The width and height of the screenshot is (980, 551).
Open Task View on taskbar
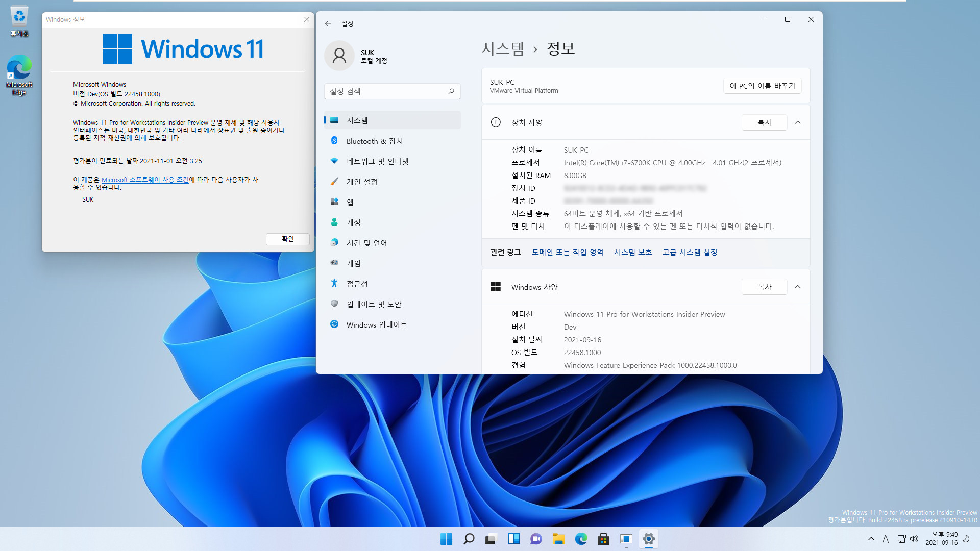pyautogui.click(x=491, y=539)
